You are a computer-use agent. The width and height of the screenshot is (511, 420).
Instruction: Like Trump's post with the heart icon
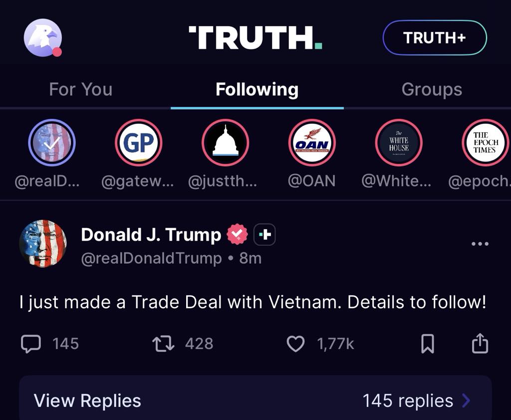pyautogui.click(x=295, y=344)
